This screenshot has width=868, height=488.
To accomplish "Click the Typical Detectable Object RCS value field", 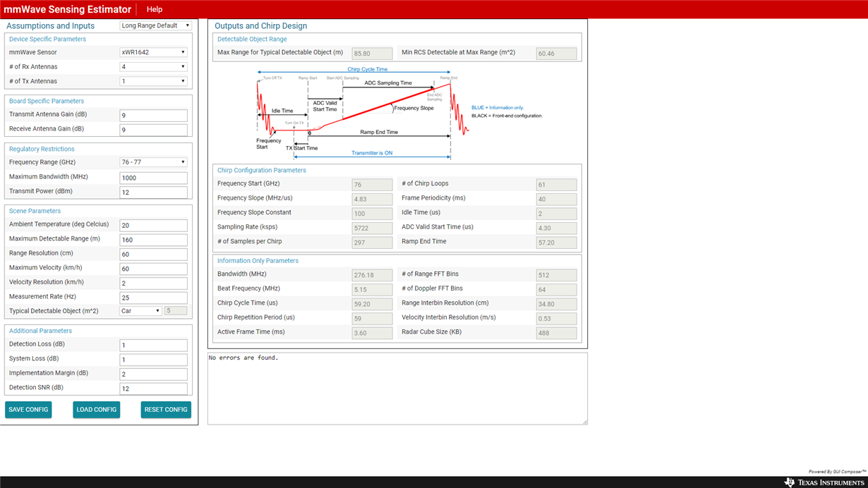I will (176, 311).
